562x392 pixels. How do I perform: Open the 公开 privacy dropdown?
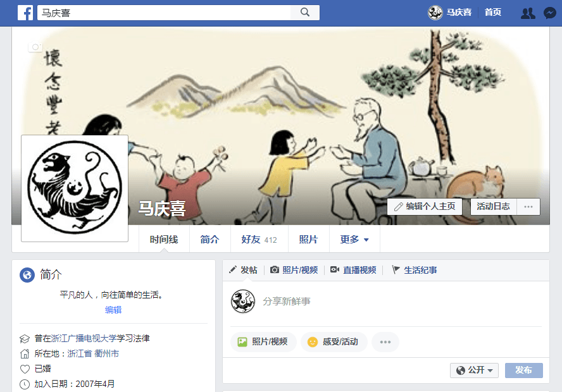[x=474, y=370]
